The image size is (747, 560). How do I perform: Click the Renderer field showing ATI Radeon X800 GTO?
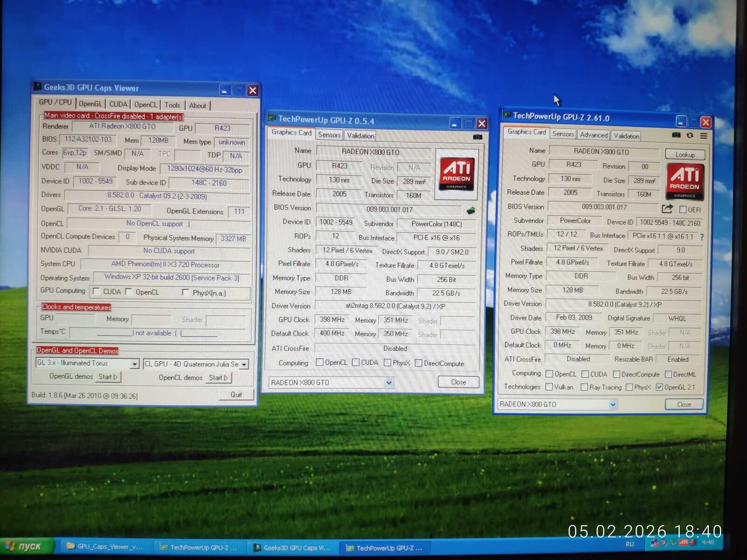[x=122, y=126]
